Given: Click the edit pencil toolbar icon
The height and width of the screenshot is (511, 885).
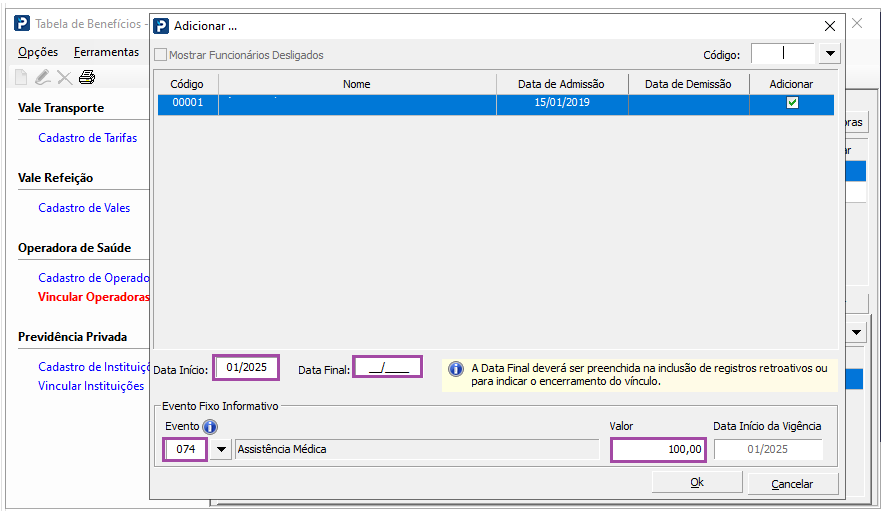Looking at the screenshot, I should (42, 77).
